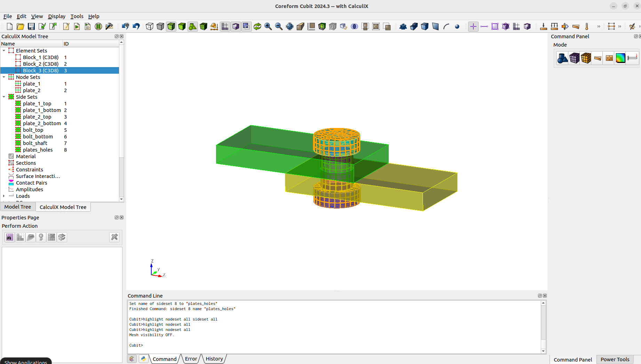Collapse the Node Sets branch

click(4, 77)
